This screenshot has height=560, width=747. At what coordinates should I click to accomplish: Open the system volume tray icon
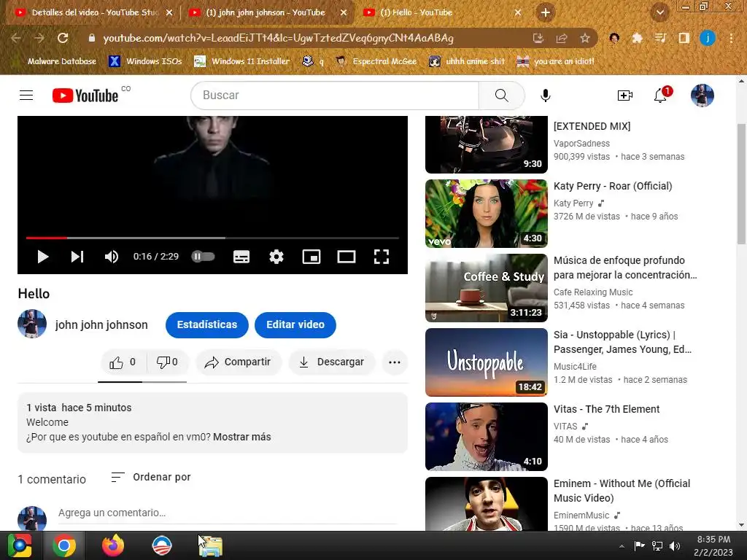675,546
